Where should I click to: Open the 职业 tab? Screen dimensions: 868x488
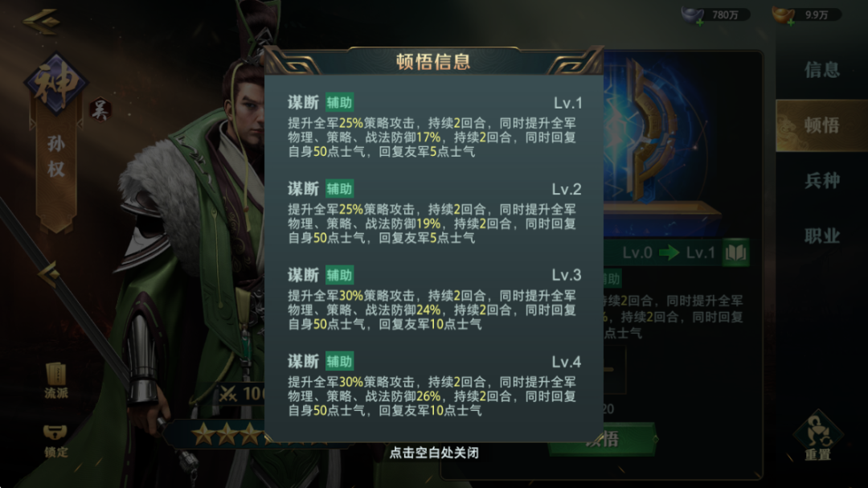(821, 236)
